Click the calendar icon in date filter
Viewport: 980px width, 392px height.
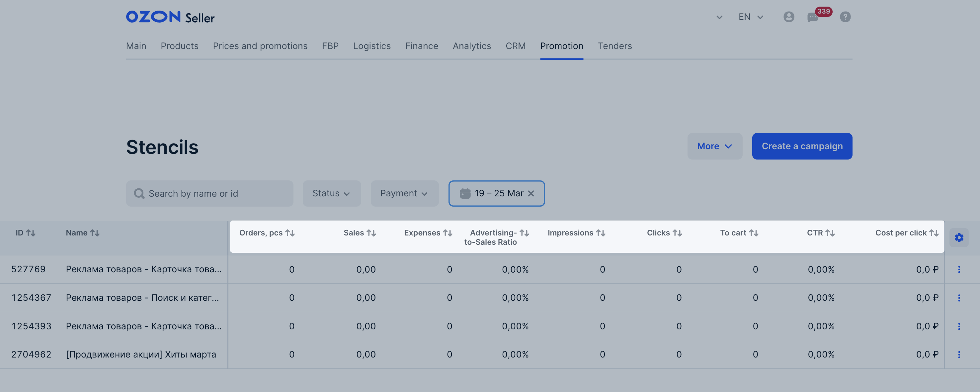(x=465, y=194)
